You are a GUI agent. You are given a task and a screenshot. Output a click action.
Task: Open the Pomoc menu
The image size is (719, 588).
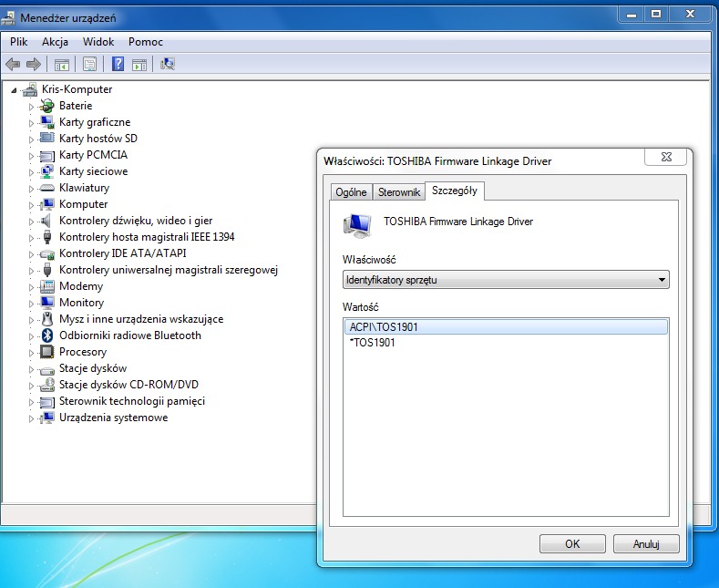(146, 42)
